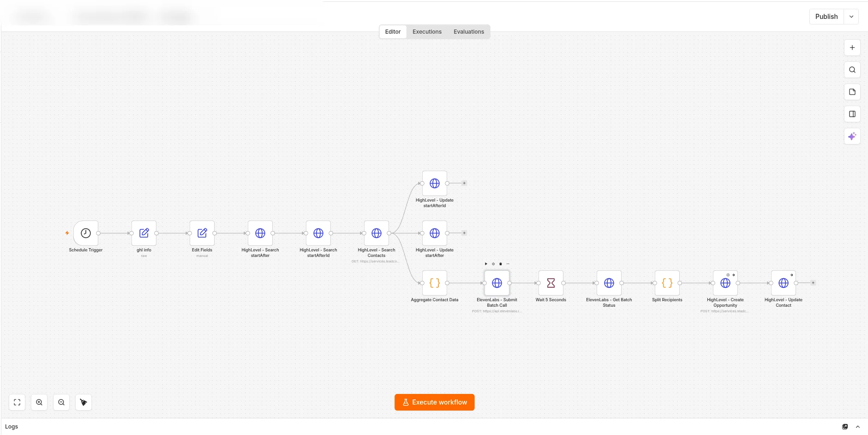Open the canvas search magnifier button

coord(852,70)
